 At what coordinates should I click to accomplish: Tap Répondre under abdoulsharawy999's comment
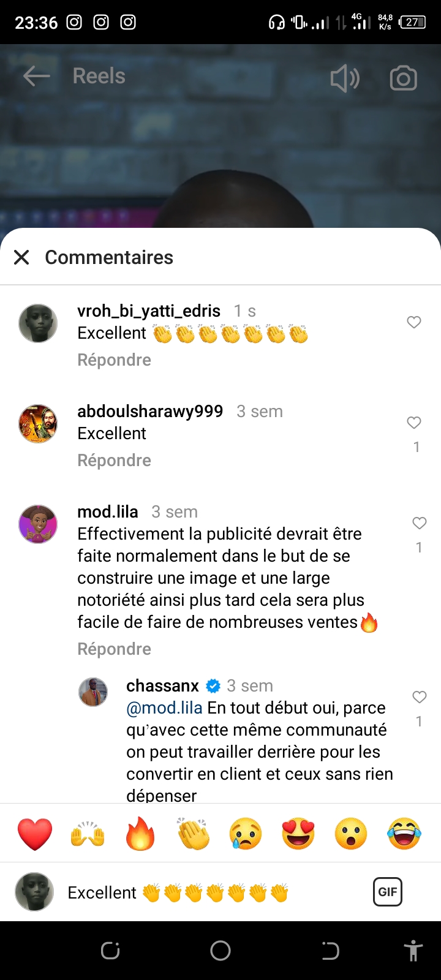click(114, 461)
